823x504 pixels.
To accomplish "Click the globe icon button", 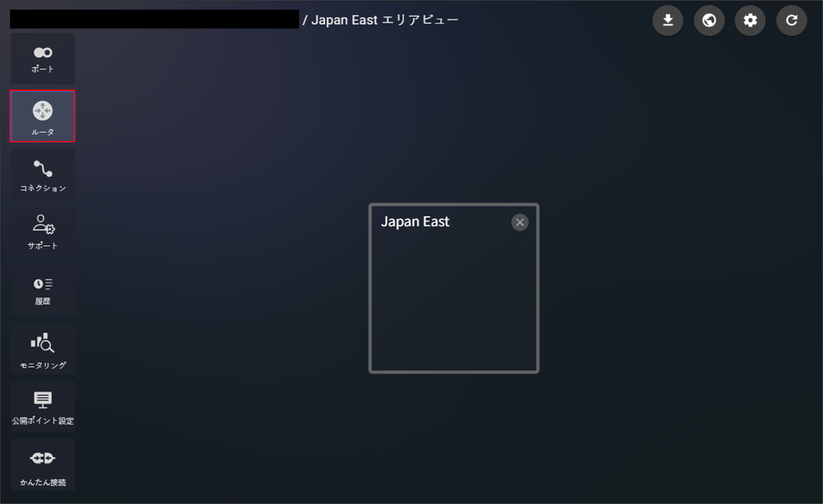I will pos(709,20).
